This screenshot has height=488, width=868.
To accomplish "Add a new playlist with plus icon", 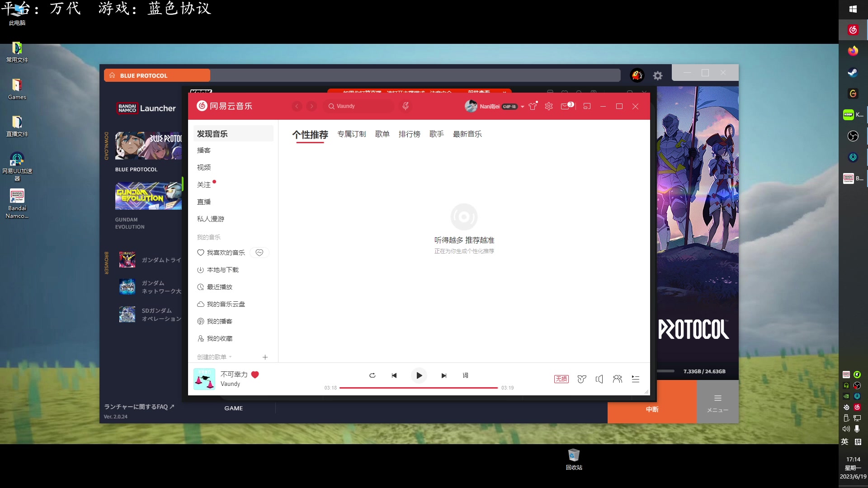I will (x=265, y=357).
